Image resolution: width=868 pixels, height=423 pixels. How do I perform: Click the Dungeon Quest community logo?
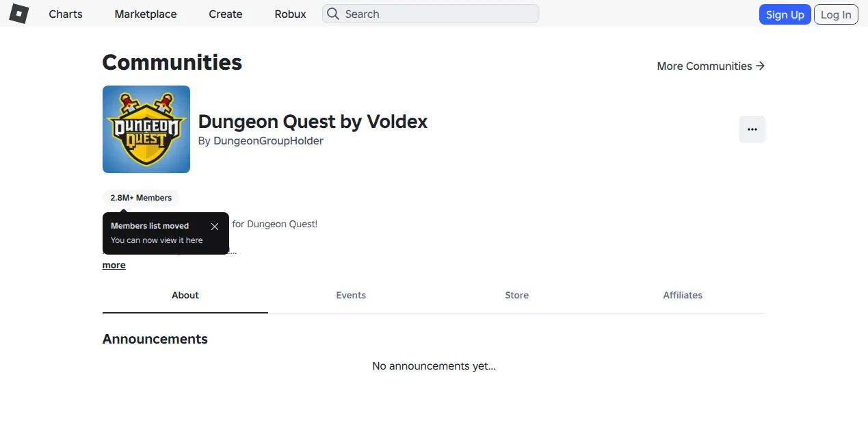pos(146,129)
